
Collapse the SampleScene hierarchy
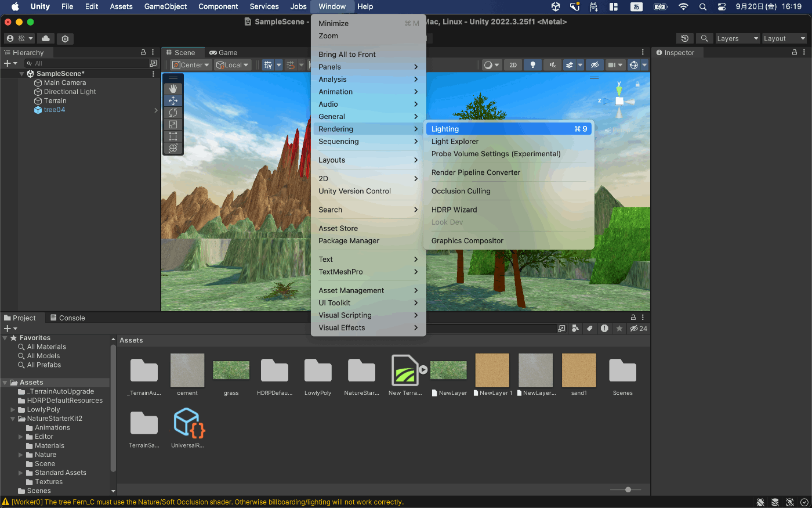(x=22, y=74)
